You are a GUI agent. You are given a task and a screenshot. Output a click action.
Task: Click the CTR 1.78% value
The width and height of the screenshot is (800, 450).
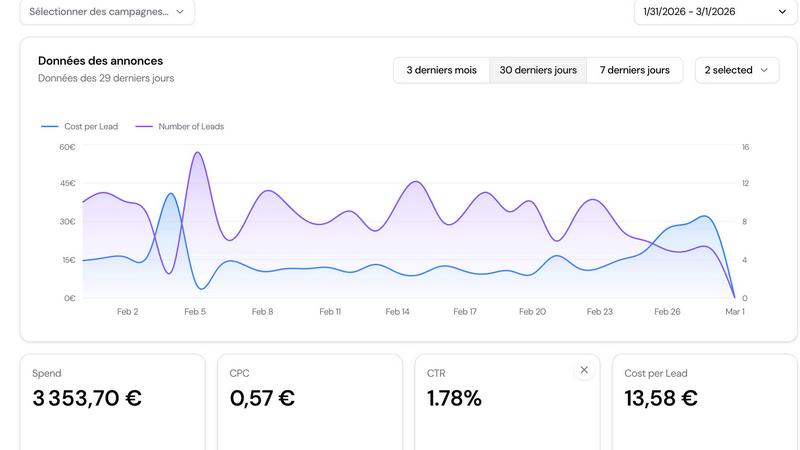pyautogui.click(x=454, y=398)
